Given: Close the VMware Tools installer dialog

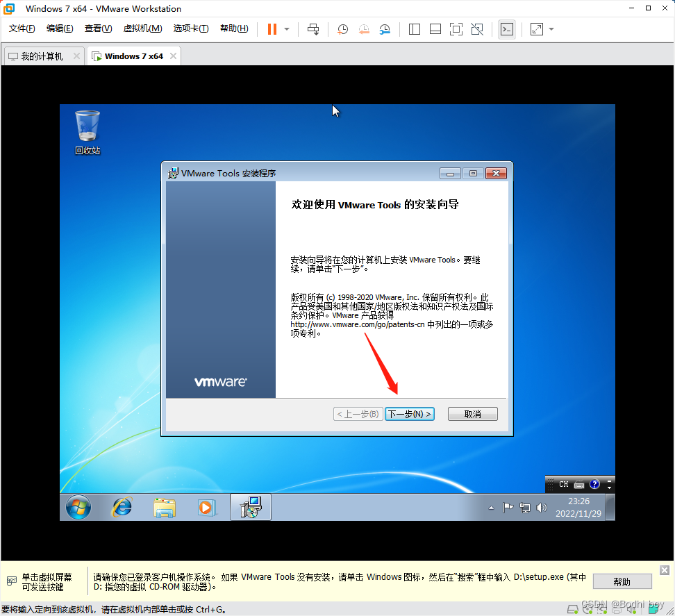Looking at the screenshot, I should click(496, 174).
